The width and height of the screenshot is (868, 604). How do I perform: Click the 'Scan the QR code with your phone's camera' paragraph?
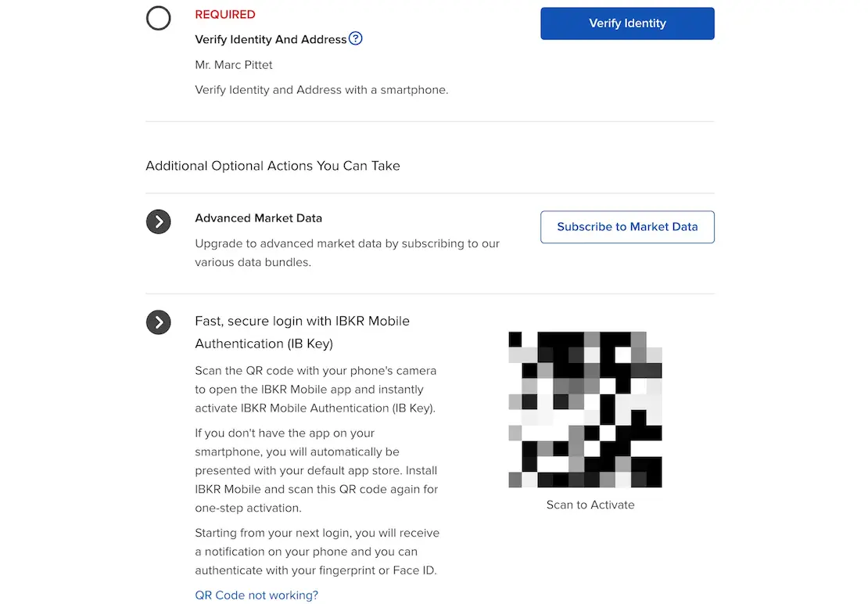[x=315, y=389]
